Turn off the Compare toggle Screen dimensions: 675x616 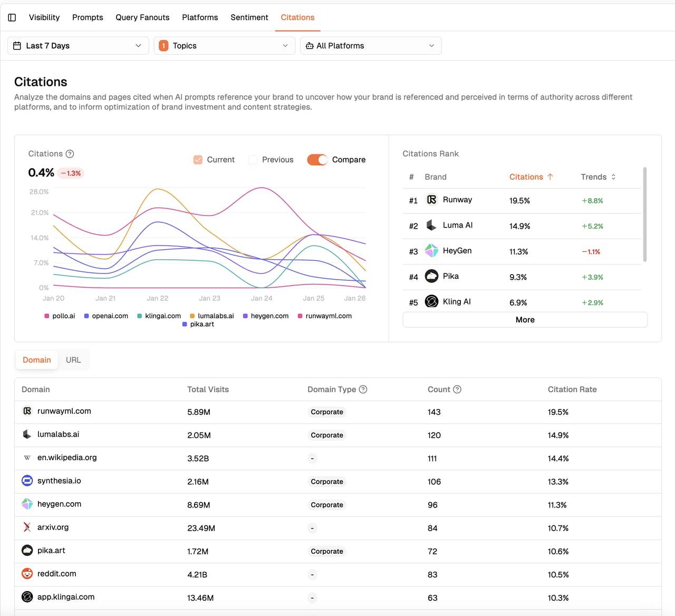click(317, 160)
